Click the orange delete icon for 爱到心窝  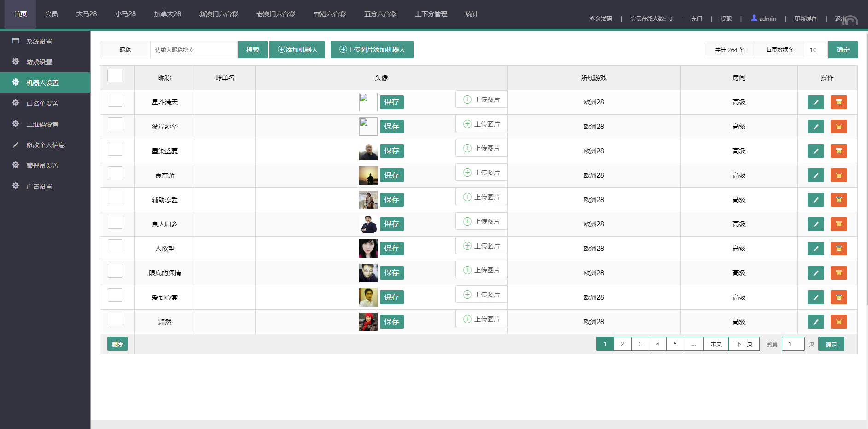(839, 297)
